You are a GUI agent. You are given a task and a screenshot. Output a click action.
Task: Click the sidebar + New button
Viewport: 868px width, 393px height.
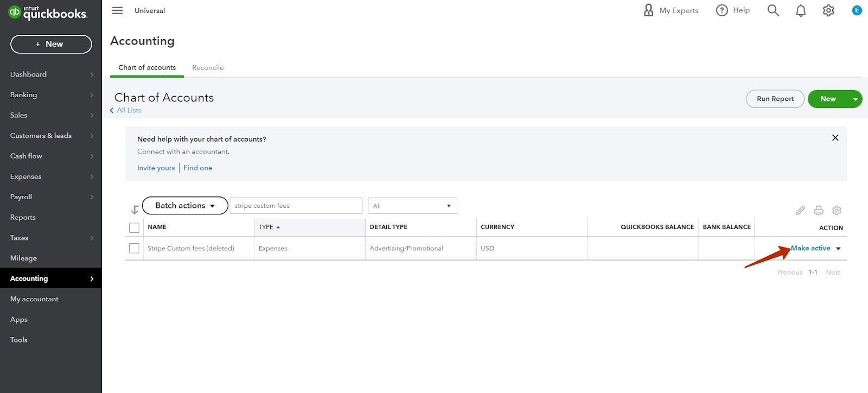coord(51,44)
